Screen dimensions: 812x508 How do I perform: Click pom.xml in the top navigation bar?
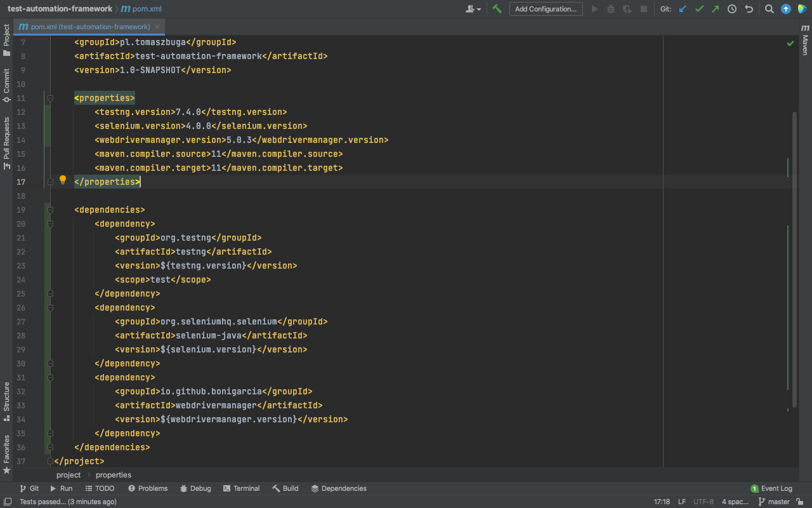coord(141,9)
